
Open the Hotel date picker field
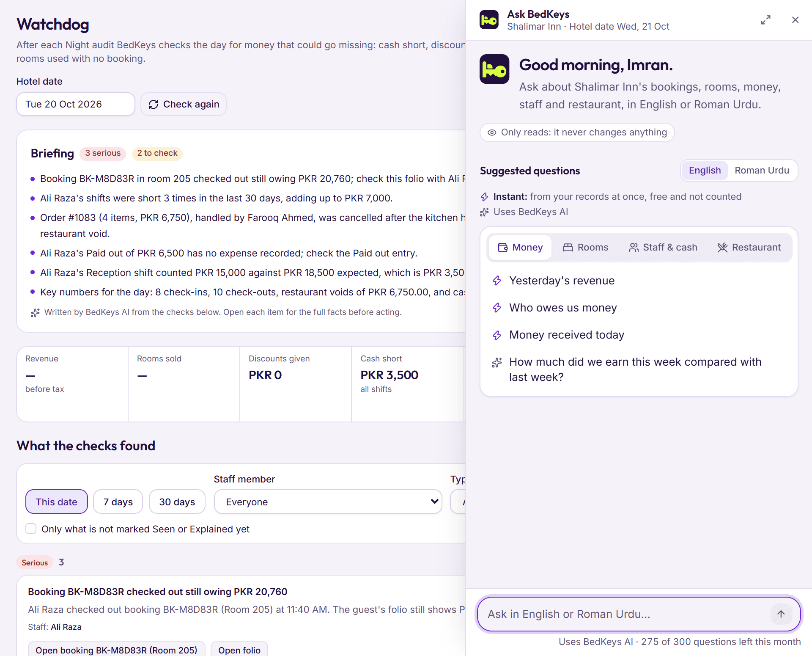point(76,104)
